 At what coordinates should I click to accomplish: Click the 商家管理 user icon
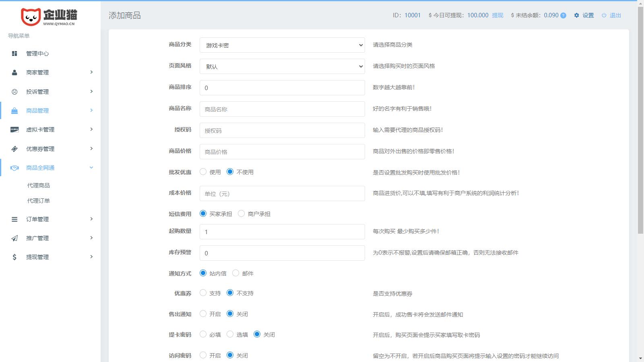[x=14, y=72]
